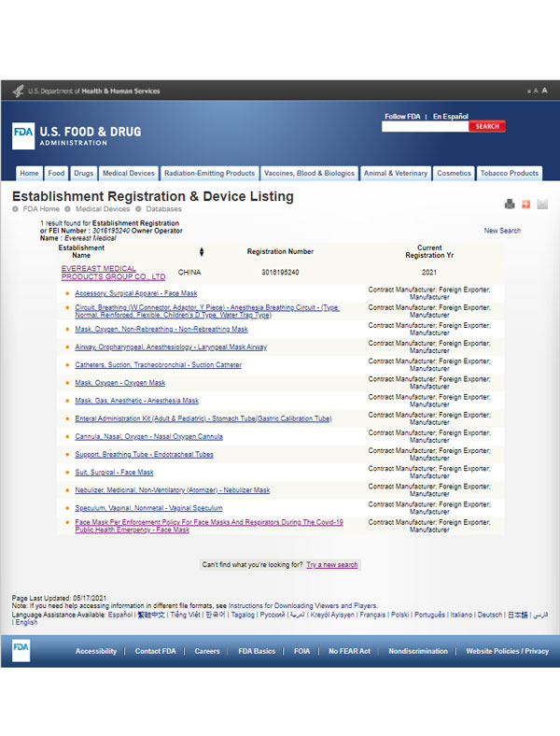The image size is (560, 736).
Task: Open Anesthesia Mask listing
Action: pos(136,401)
